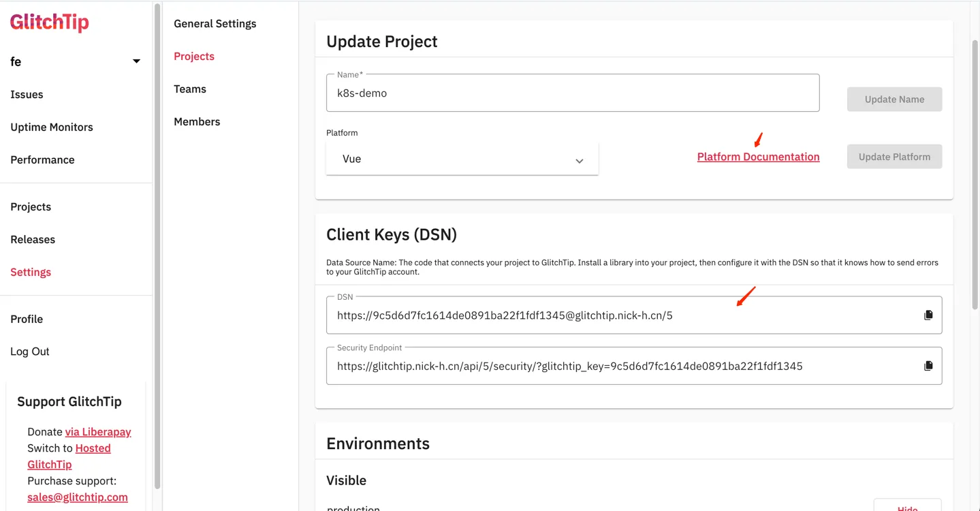Click the Client Keys (DSN) heading

(392, 234)
